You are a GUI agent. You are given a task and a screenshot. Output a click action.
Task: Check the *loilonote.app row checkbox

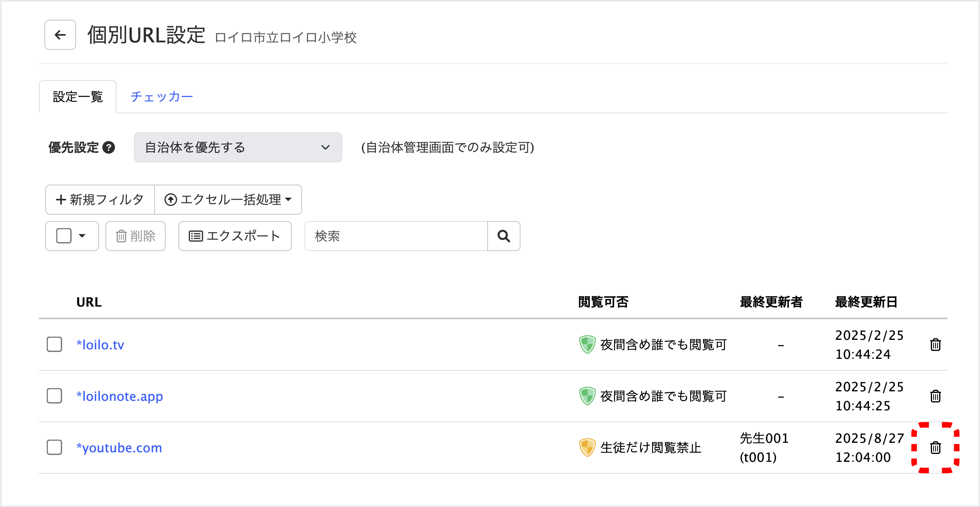tap(54, 396)
